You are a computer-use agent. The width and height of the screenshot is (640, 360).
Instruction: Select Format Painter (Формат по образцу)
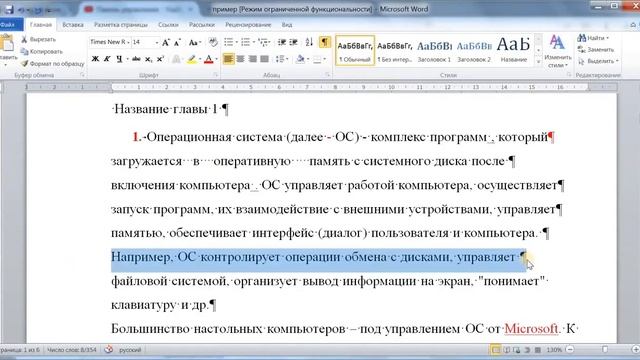[x=52, y=64]
